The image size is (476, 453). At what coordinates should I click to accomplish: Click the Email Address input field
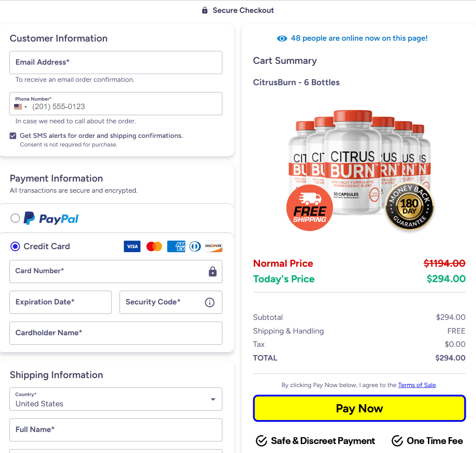tap(116, 63)
